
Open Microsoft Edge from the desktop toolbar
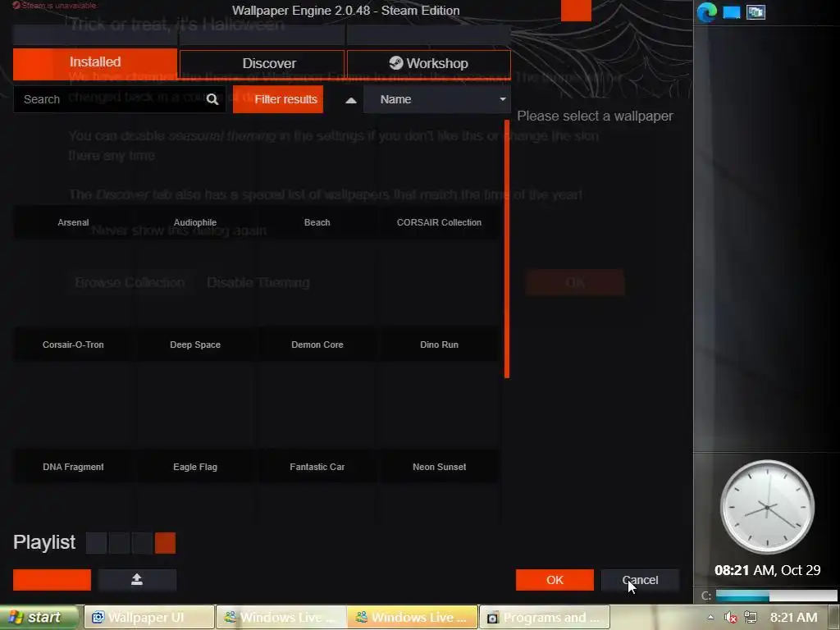(707, 11)
